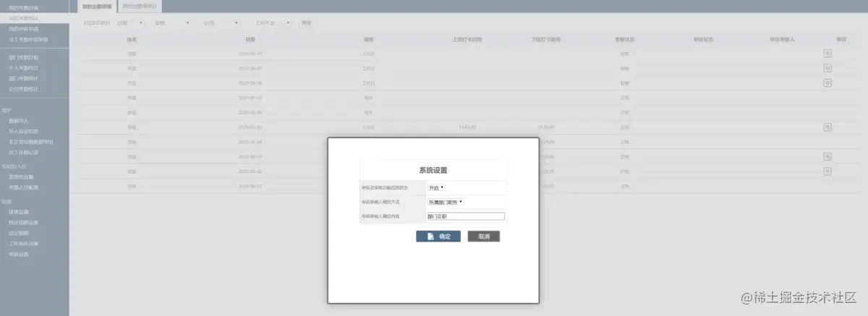Screen dimensions: 868x316
Task: Open 我的申诉申请 in the sidebar
Action: 23,29
